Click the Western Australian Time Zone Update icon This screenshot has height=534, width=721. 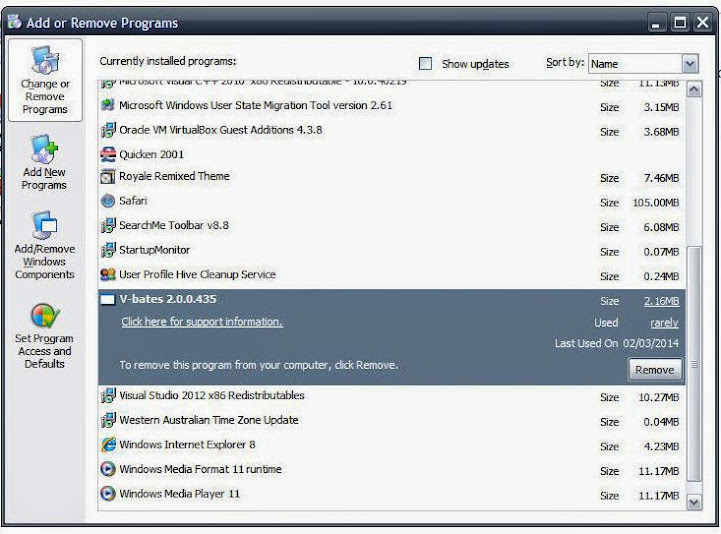click(x=108, y=420)
